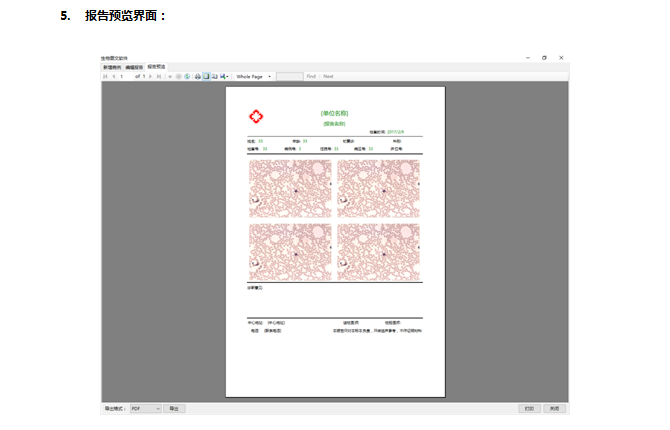This screenshot has width=670, height=430.
Task: Click the Next search result link
Action: click(x=328, y=76)
